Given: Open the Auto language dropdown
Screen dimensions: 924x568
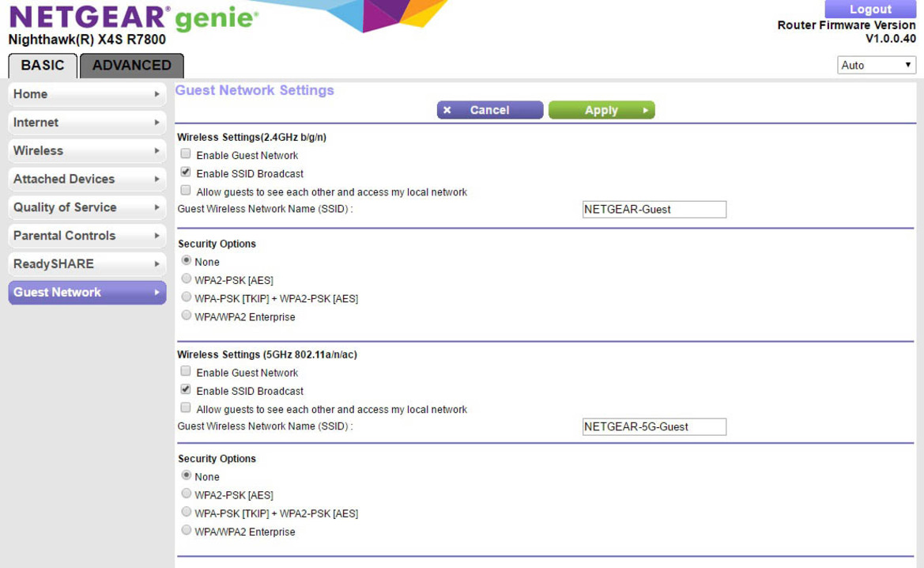Looking at the screenshot, I should click(877, 66).
